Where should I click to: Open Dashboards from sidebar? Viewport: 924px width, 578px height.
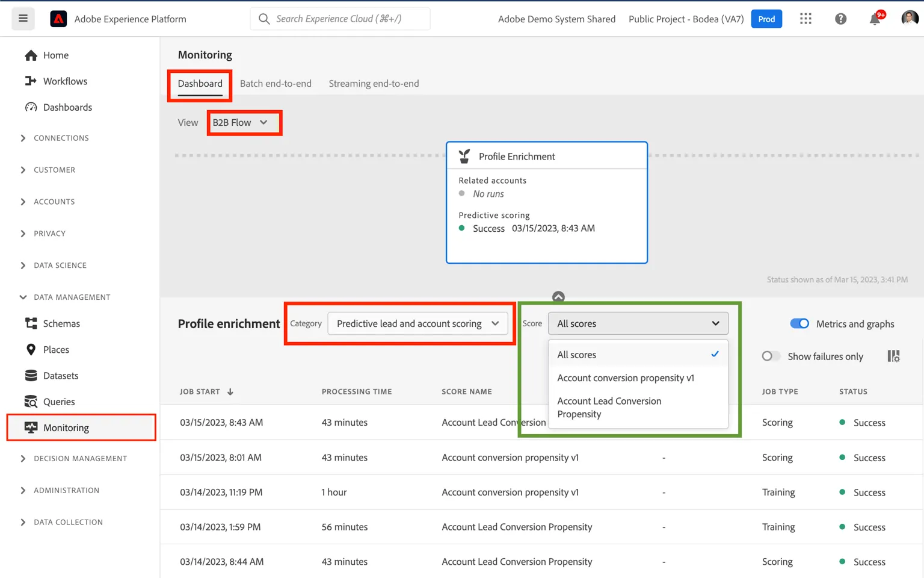point(58,107)
